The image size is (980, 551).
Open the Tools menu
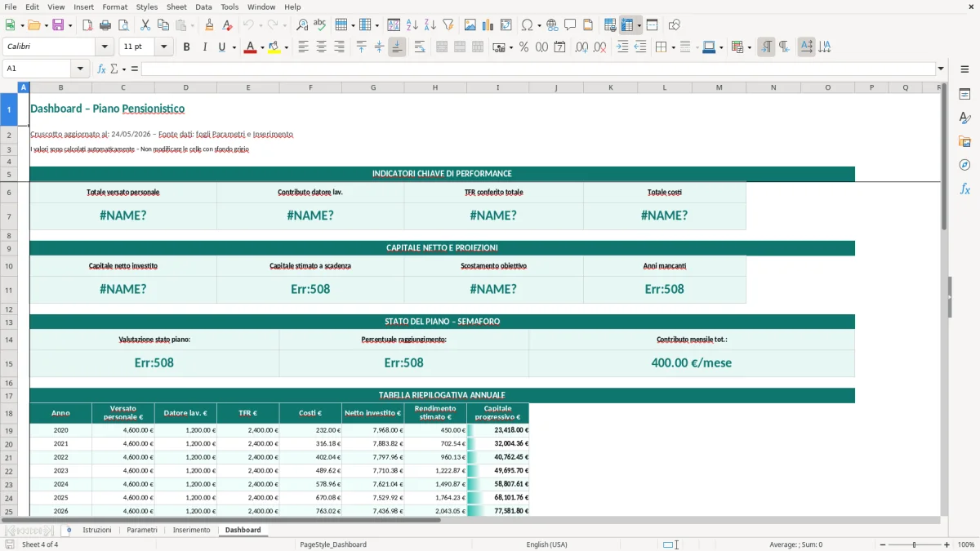pos(229,7)
